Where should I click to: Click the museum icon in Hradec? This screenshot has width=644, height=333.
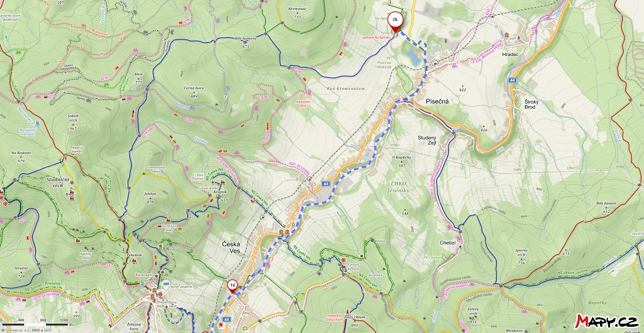[508, 35]
